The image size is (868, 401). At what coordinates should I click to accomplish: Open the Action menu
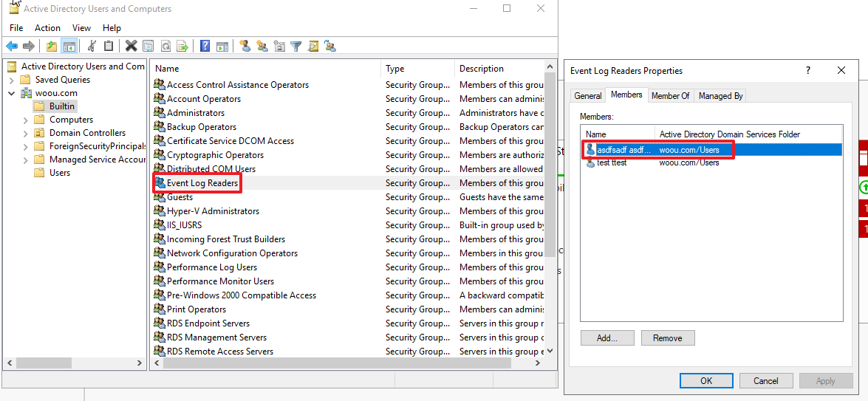click(x=47, y=27)
